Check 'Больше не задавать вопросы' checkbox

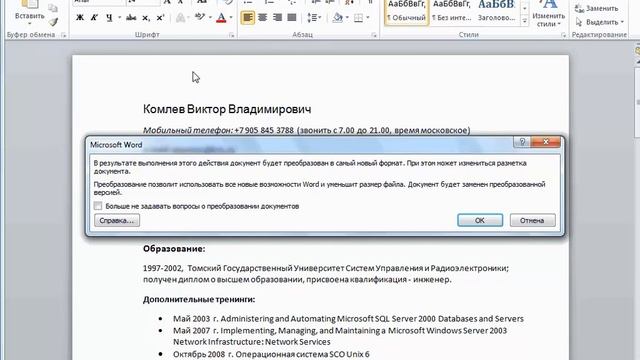point(98,206)
